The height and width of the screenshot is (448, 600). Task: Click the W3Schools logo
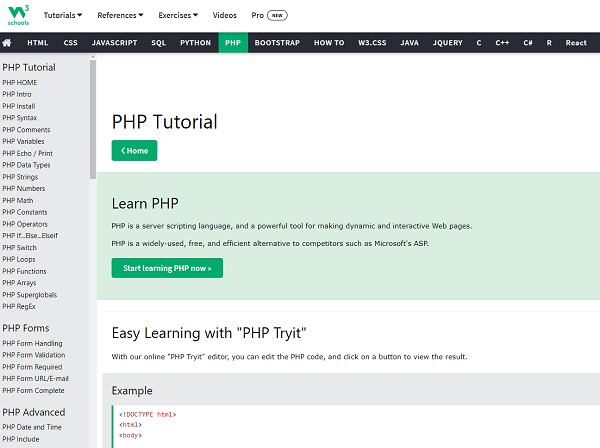point(18,15)
